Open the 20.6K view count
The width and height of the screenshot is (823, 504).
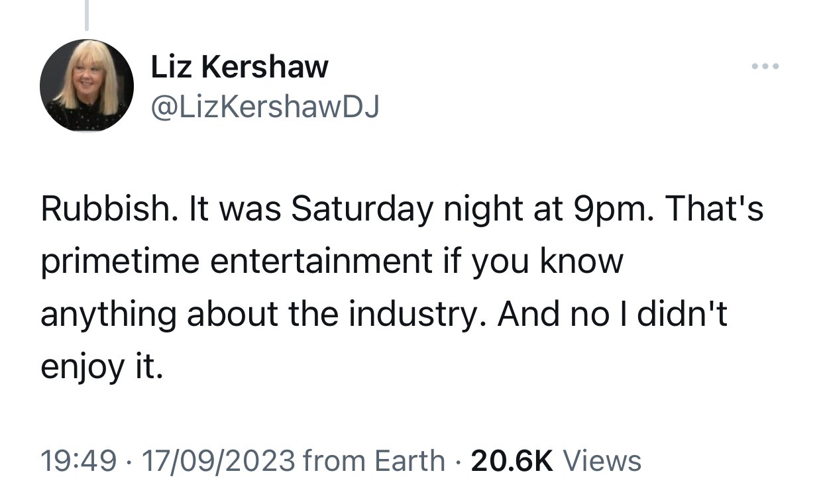click(512, 461)
